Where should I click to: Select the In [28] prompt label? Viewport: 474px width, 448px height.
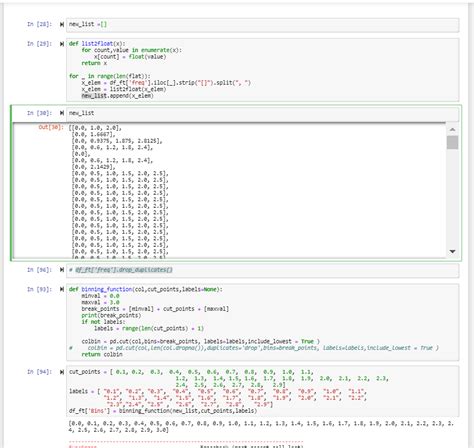[39, 24]
